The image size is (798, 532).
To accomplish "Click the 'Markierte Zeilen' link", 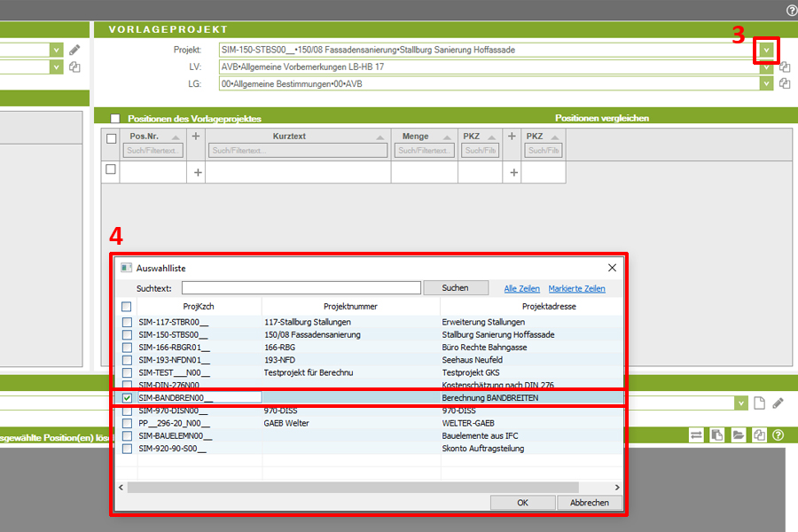I will (x=576, y=289).
